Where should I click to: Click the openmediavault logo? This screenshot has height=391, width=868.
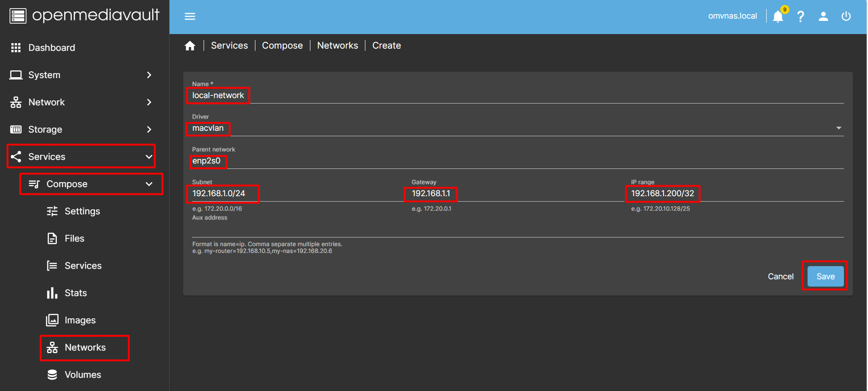pyautogui.click(x=85, y=15)
